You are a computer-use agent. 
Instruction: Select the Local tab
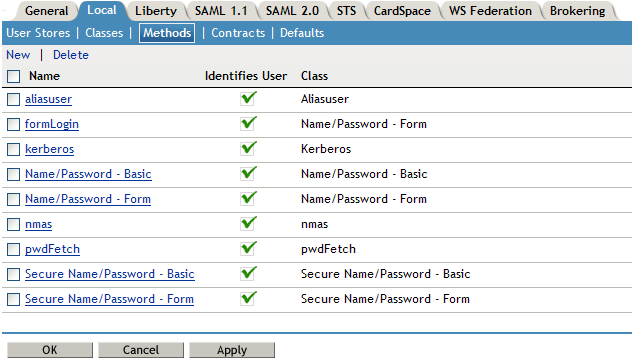pos(102,10)
